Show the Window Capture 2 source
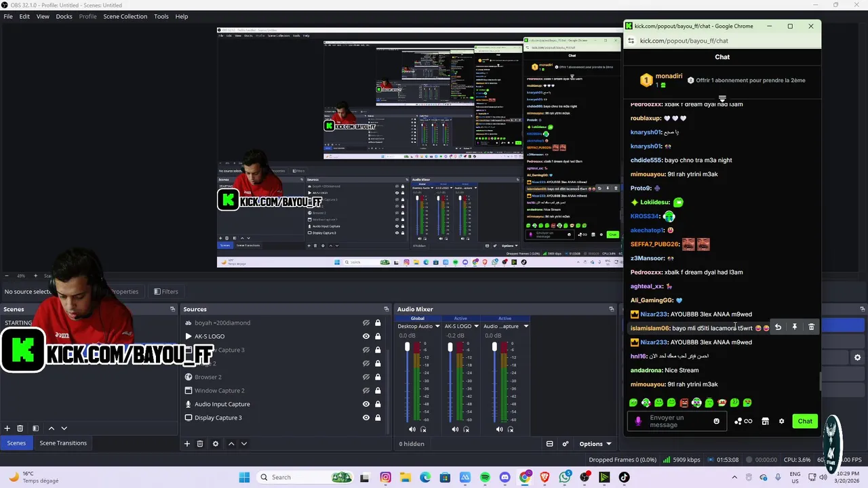Screen dimensions: 868x488 click(x=366, y=390)
